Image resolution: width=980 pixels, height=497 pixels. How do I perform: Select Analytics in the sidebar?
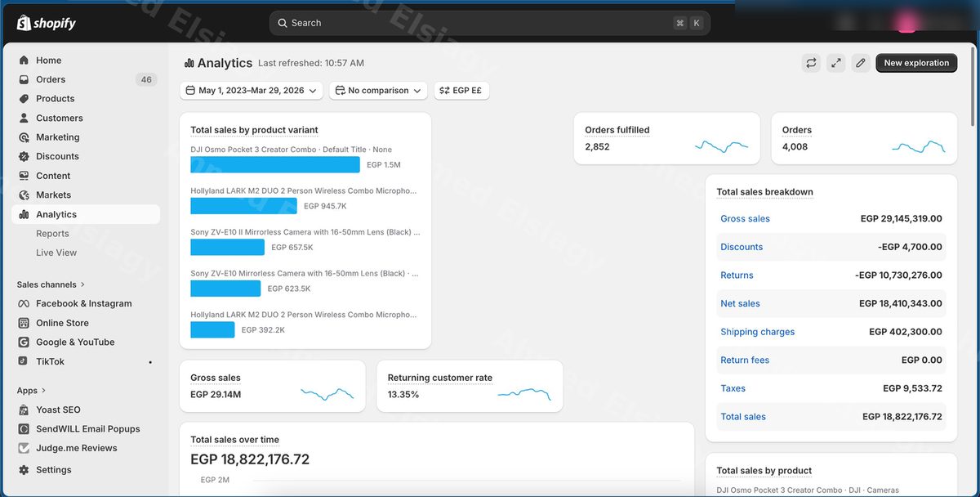point(87,214)
